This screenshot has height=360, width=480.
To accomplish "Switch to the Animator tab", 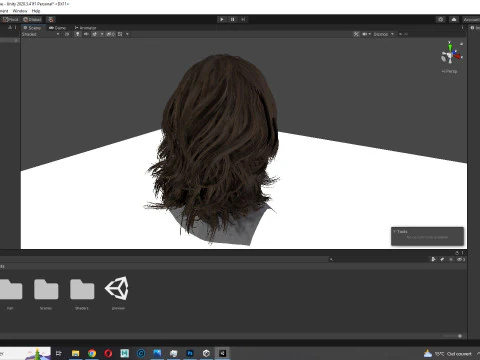I will 85,28.
